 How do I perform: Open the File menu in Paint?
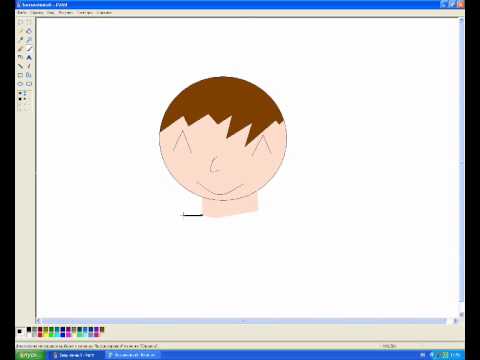(x=22, y=13)
